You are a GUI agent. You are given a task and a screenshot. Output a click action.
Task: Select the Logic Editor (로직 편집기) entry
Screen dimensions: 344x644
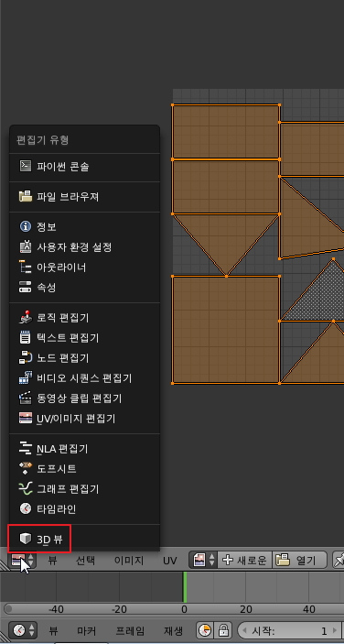pyautogui.click(x=84, y=318)
